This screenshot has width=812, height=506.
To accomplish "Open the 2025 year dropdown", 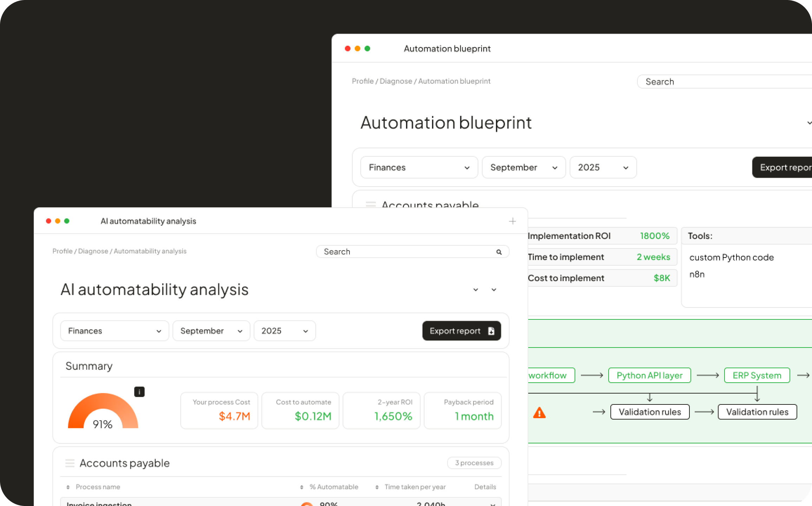I will coord(284,331).
